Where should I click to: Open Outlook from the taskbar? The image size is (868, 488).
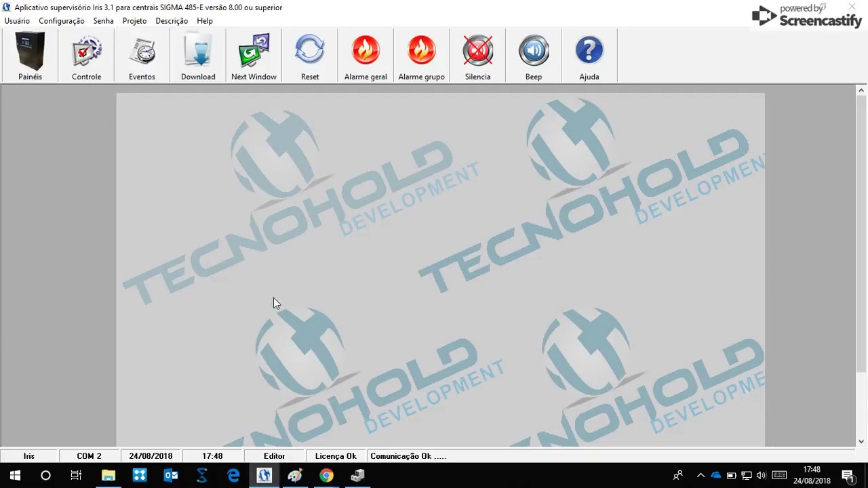point(171,476)
